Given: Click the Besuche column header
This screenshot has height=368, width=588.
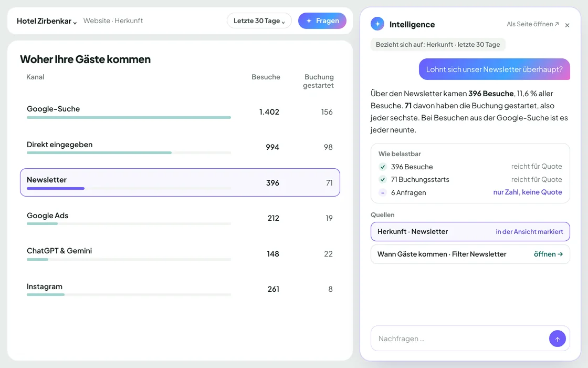Looking at the screenshot, I should pyautogui.click(x=266, y=77).
